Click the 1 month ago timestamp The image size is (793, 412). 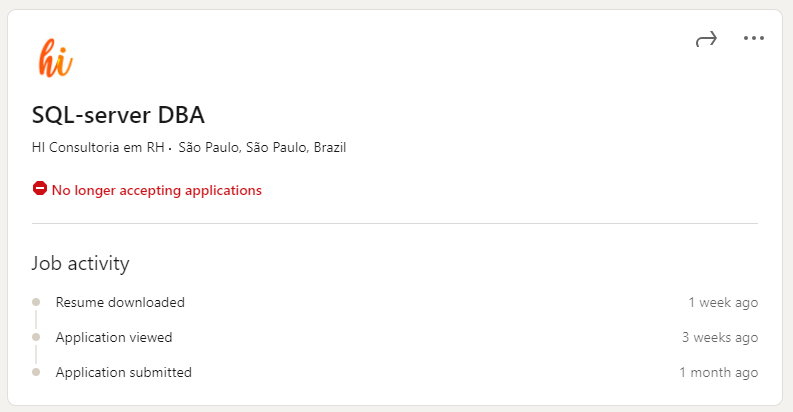pyautogui.click(x=718, y=372)
